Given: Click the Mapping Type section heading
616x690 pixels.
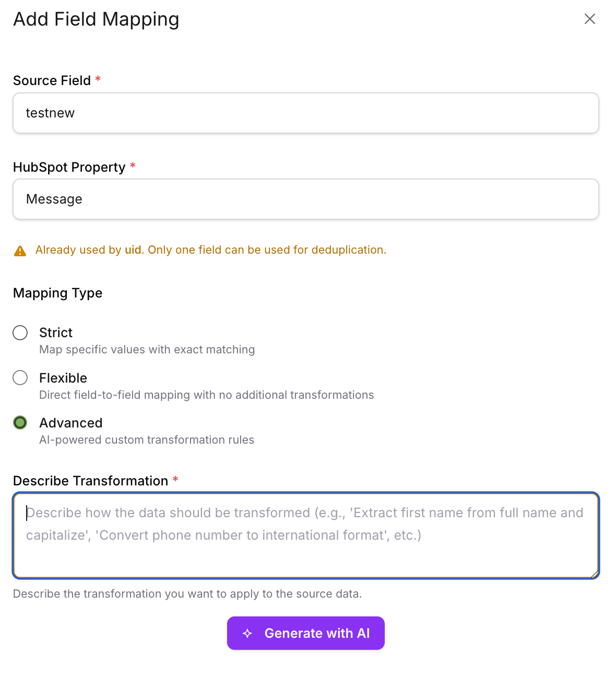Looking at the screenshot, I should click(x=57, y=293).
